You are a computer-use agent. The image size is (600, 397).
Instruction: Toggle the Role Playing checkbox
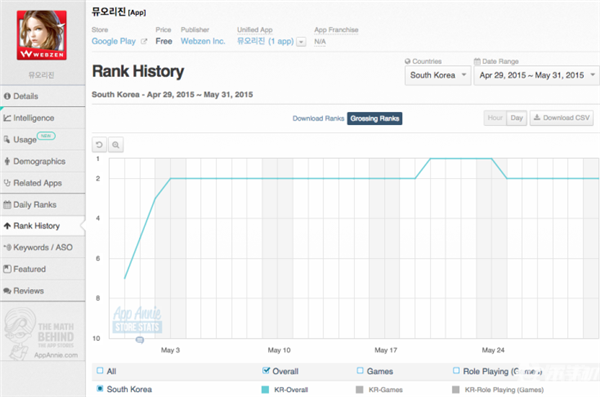(456, 371)
